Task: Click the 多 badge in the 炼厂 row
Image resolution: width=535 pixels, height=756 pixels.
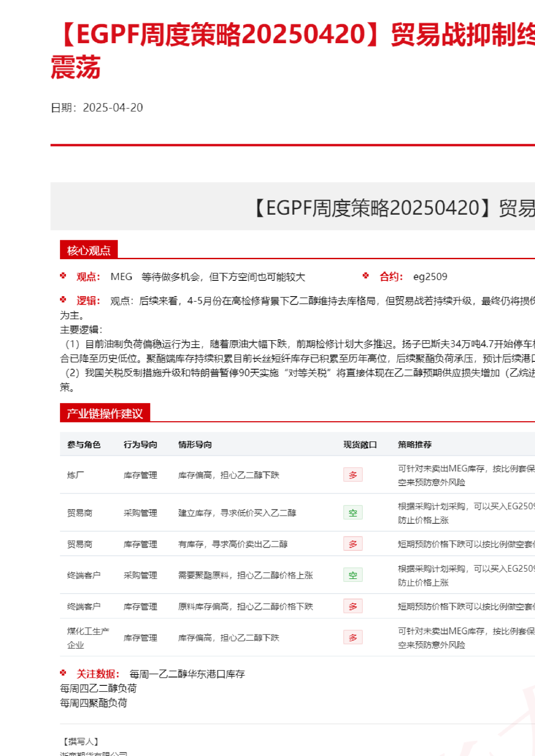Action: point(353,475)
